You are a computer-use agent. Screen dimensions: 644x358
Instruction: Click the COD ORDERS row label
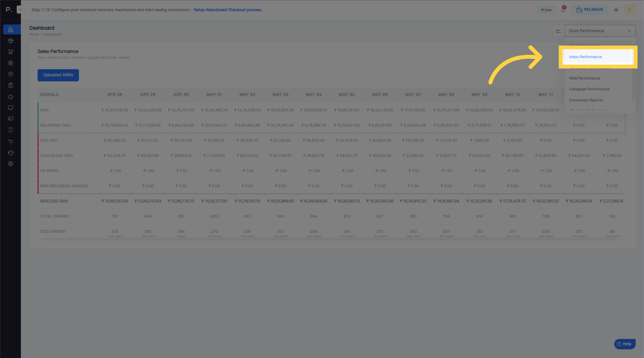pos(53,232)
